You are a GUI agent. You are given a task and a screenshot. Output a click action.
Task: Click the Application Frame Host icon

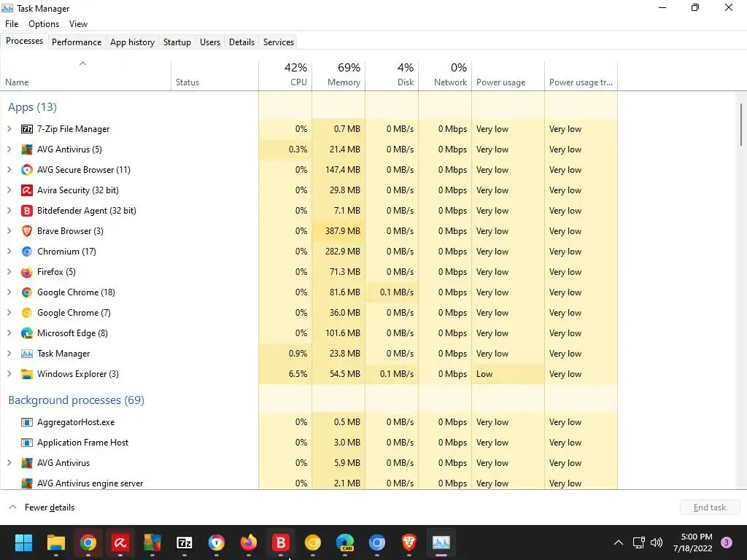pyautogui.click(x=27, y=443)
